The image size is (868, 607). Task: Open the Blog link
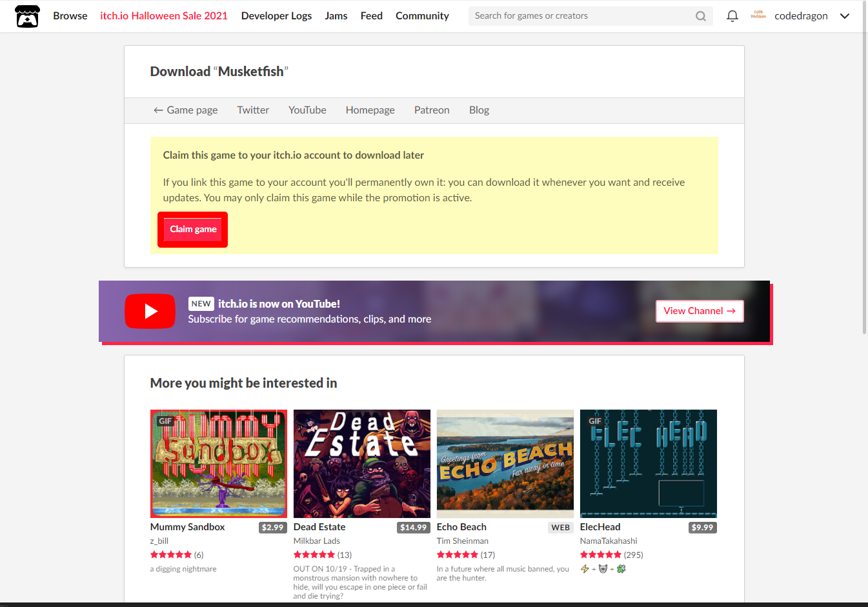coord(479,110)
